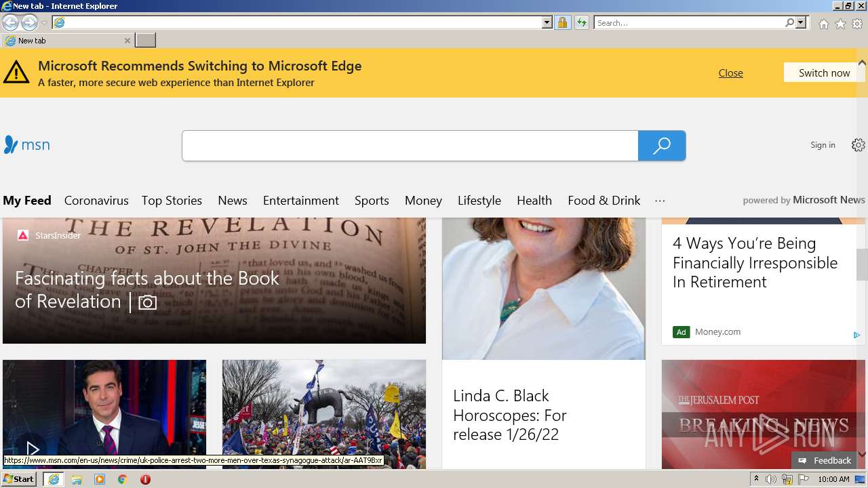
Task: Open the Money section
Action: click(423, 201)
